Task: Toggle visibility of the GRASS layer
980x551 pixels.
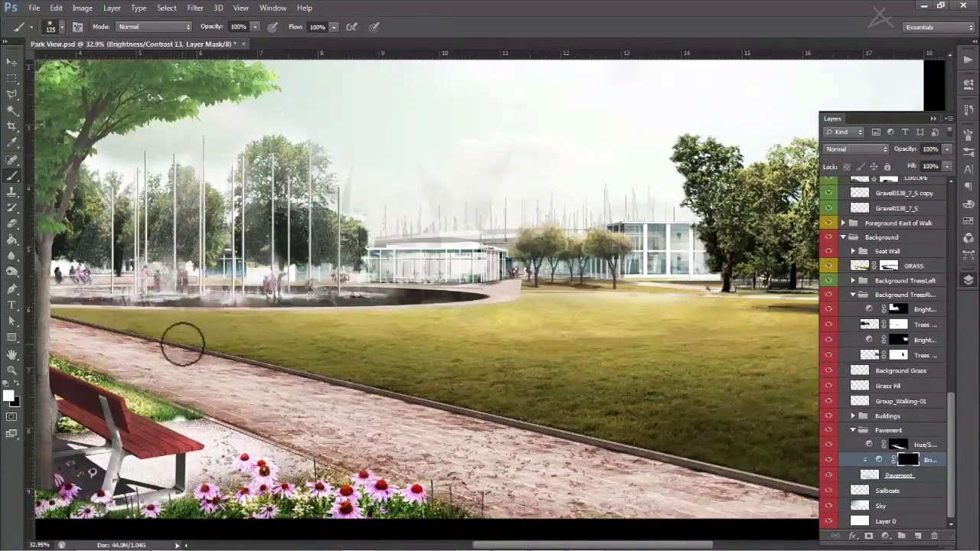Action: pyautogui.click(x=828, y=266)
